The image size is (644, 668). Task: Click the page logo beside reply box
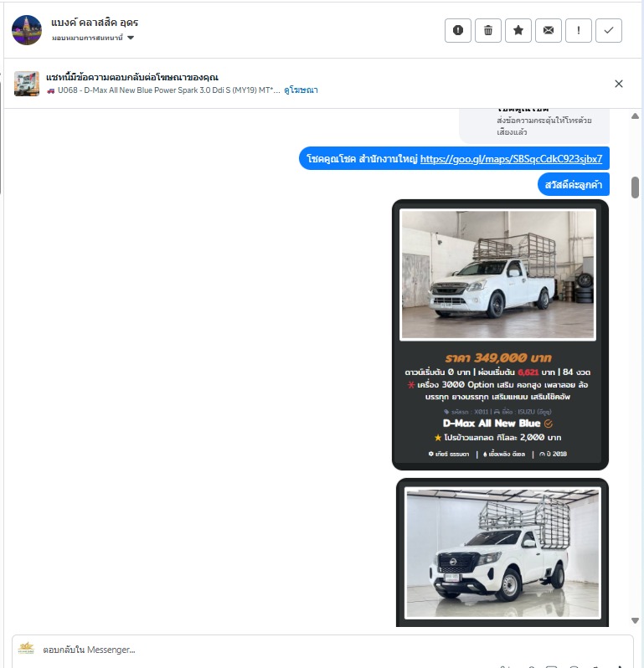click(x=26, y=648)
